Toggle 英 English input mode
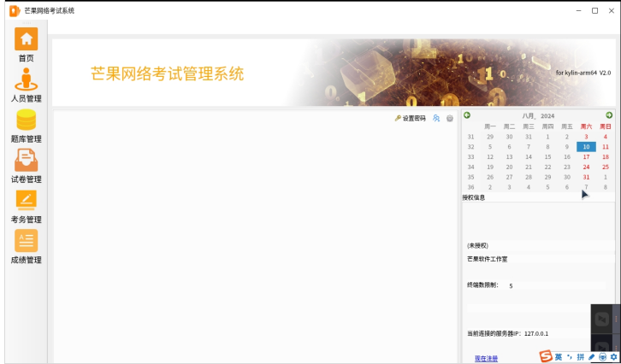The height and width of the screenshot is (364, 621). (559, 356)
